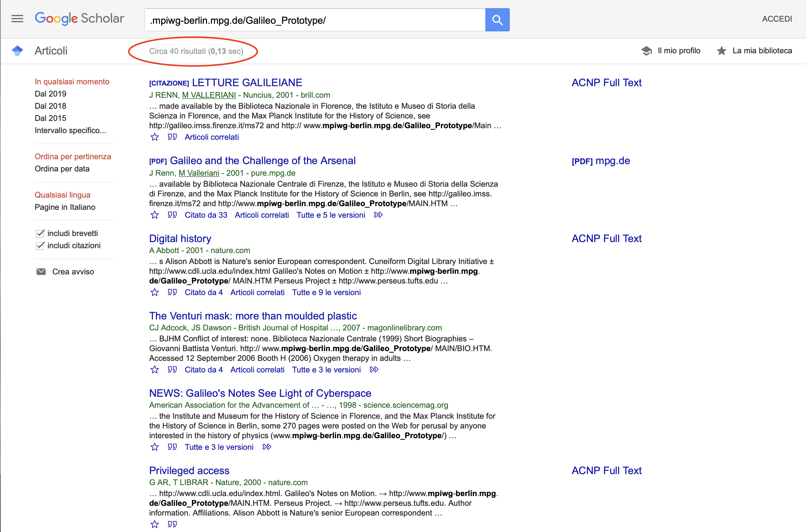Click the Il mio profilo graduation cap icon
The width and height of the screenshot is (806, 532).
[646, 51]
